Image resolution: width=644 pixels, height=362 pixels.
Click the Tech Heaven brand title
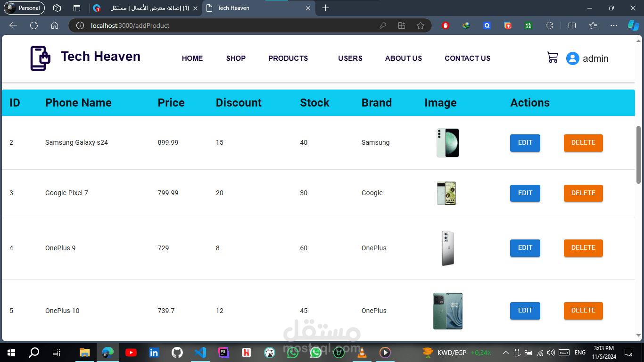(100, 57)
